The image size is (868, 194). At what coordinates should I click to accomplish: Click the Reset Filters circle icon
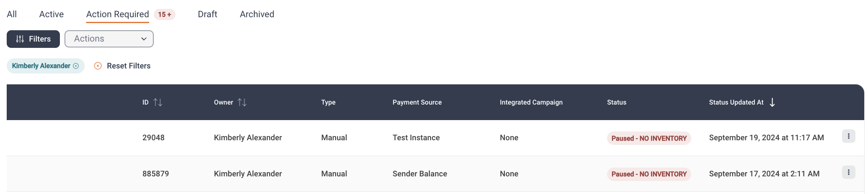click(98, 66)
